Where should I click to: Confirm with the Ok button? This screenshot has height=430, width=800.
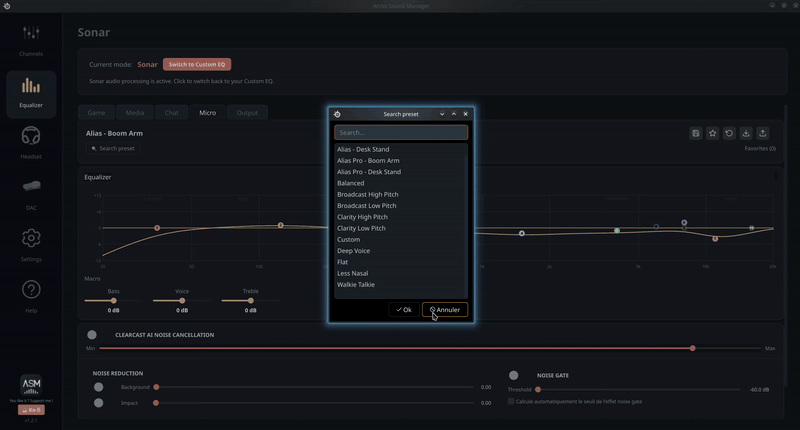coord(404,310)
